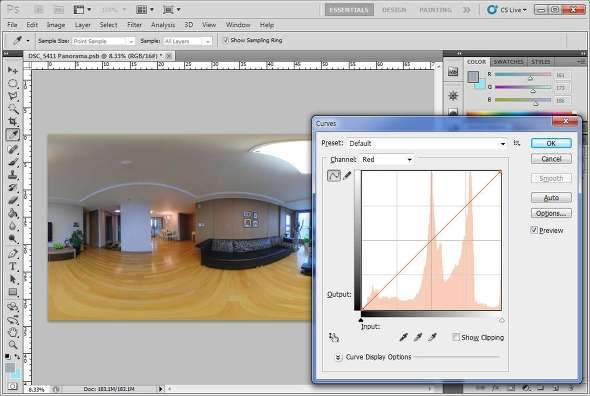The height and width of the screenshot is (396, 590).
Task: Select the Blur tool
Action: [12, 226]
